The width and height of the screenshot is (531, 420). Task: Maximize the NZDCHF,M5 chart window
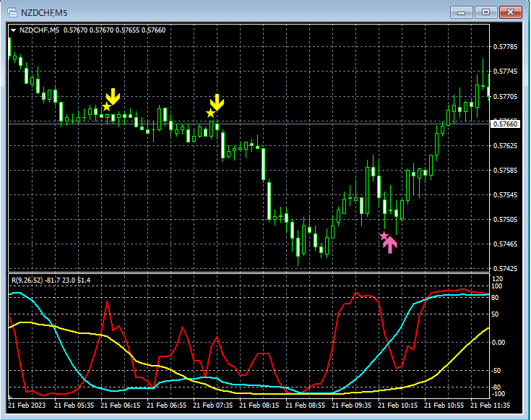[x=485, y=12]
